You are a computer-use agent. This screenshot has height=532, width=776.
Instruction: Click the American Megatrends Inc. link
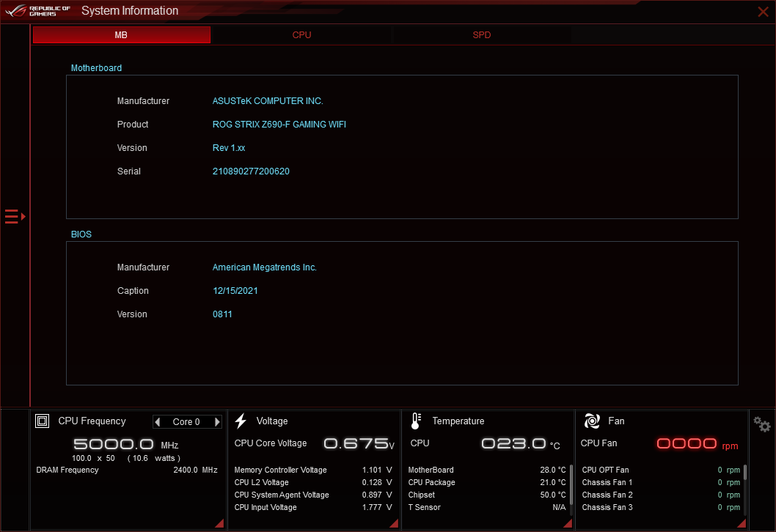click(x=264, y=267)
